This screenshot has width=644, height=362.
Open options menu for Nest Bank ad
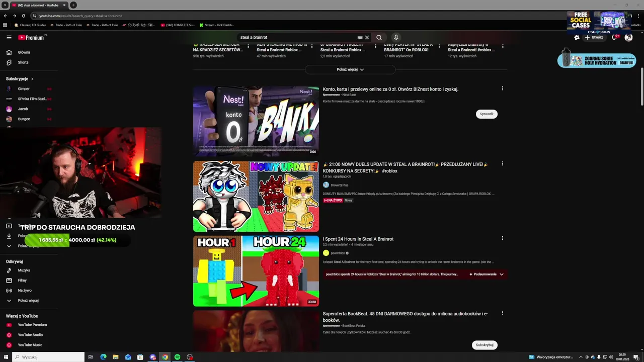click(502, 88)
